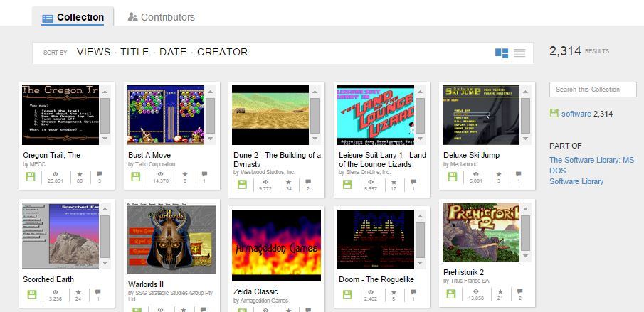Image resolution: width=644 pixels, height=312 pixels.
Task: Click the reviews bubble on Scorched Earth
Action: pyautogui.click(x=97, y=292)
